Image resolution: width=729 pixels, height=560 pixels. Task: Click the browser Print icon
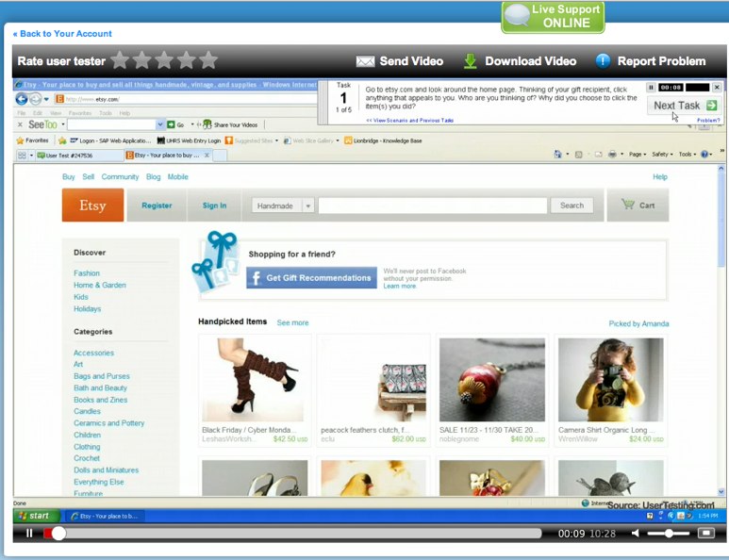click(612, 155)
